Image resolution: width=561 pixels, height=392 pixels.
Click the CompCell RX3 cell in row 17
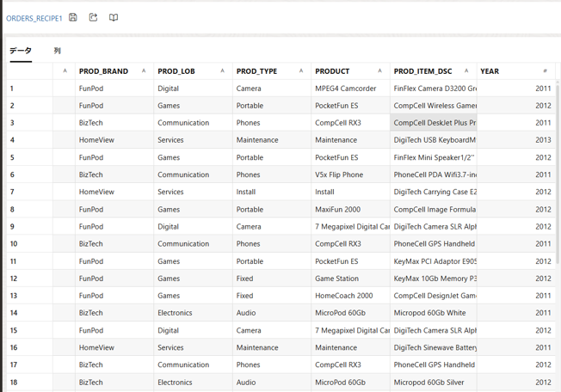(351, 364)
